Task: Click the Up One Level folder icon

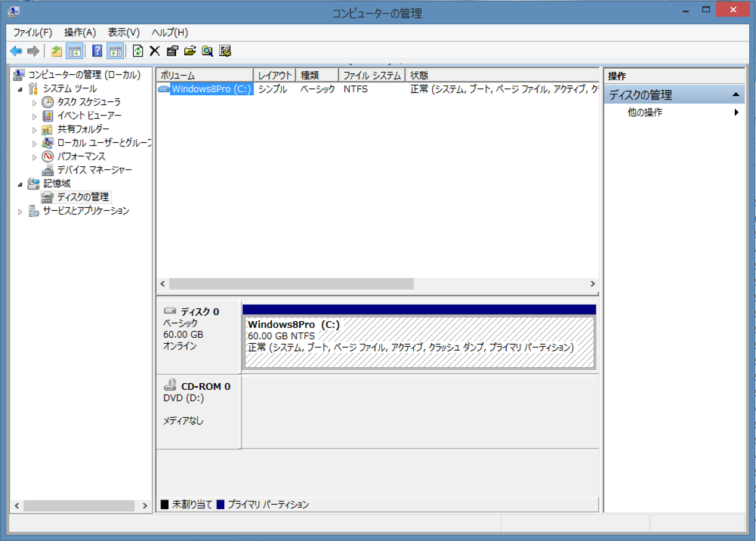Action: (x=57, y=51)
